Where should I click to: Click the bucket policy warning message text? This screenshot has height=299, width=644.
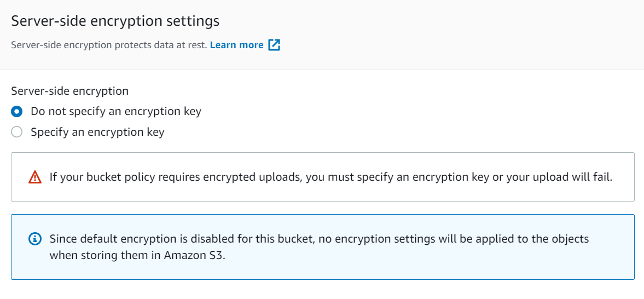tap(331, 177)
